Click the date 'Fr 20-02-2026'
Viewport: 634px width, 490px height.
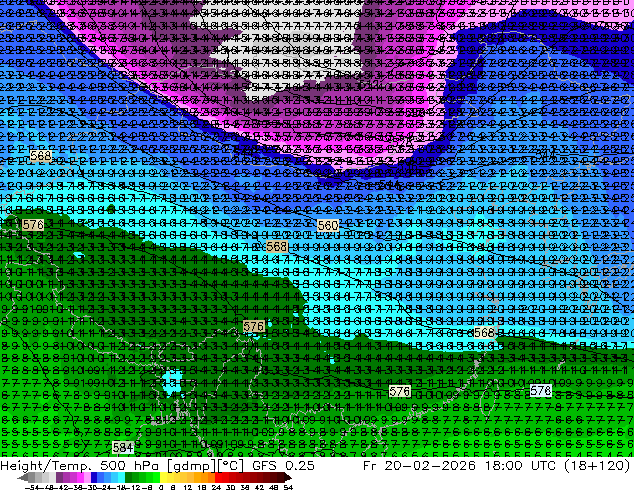[419, 466]
